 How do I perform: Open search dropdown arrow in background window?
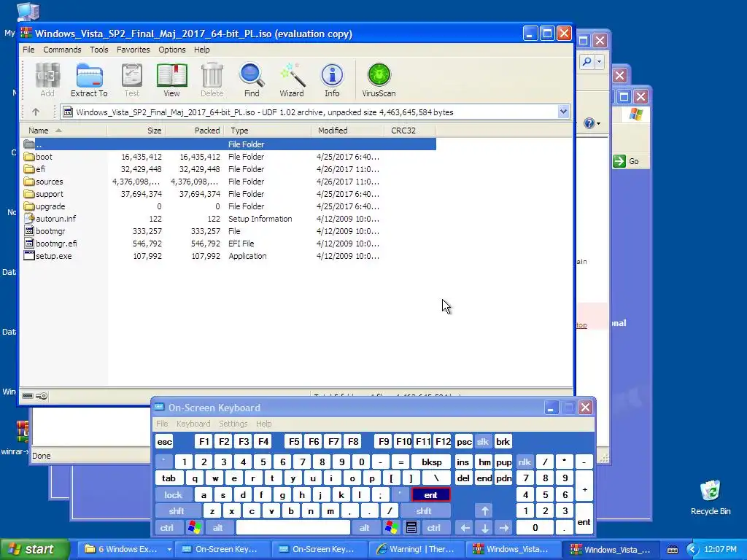600,61
